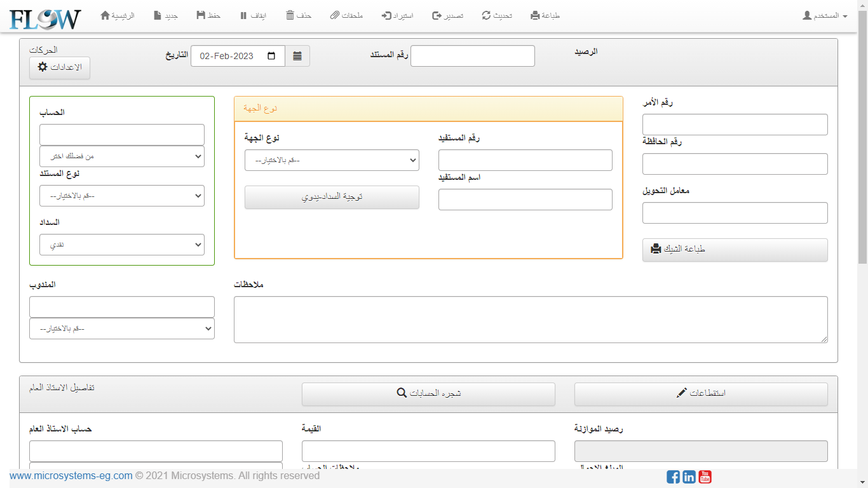Click استقطاعات pencil button
This screenshot has width=868, height=488.
701,394
